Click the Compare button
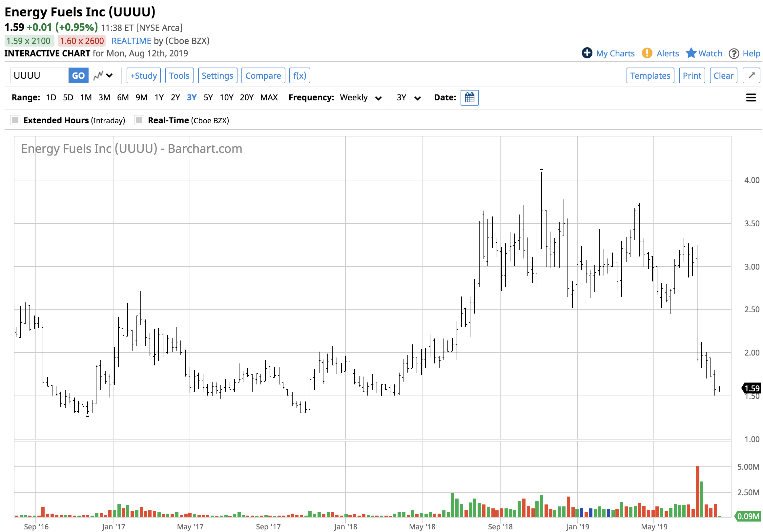 tap(263, 75)
